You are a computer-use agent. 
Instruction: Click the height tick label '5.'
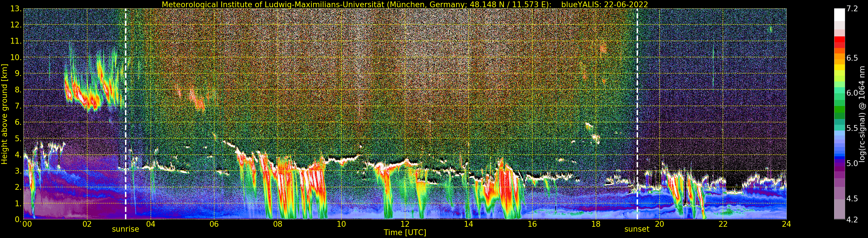tap(18, 138)
